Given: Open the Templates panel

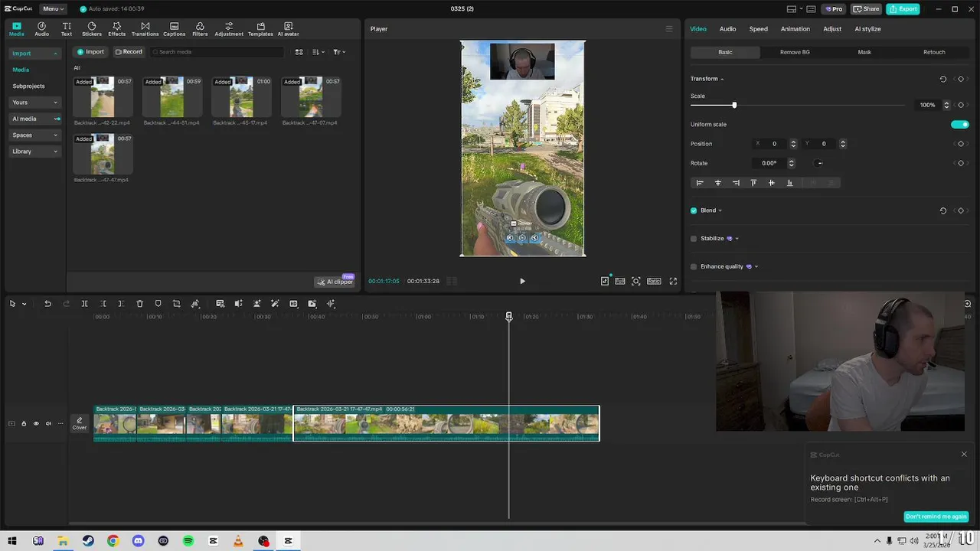Looking at the screenshot, I should tap(260, 29).
